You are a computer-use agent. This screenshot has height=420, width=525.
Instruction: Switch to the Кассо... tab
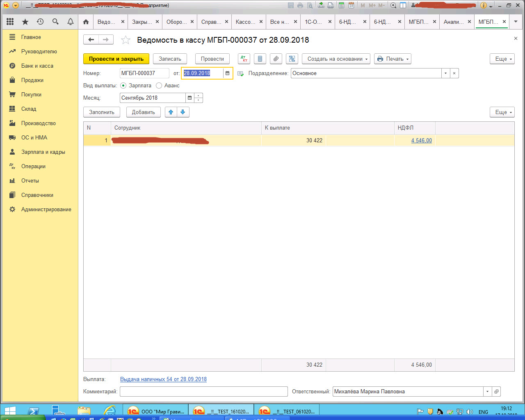tap(245, 22)
